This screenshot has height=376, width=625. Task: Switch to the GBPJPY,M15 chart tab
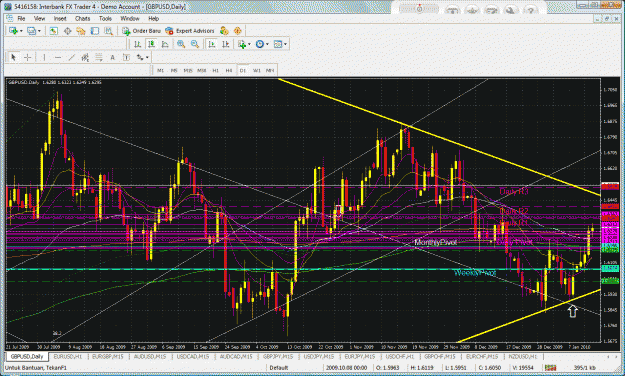tap(278, 356)
